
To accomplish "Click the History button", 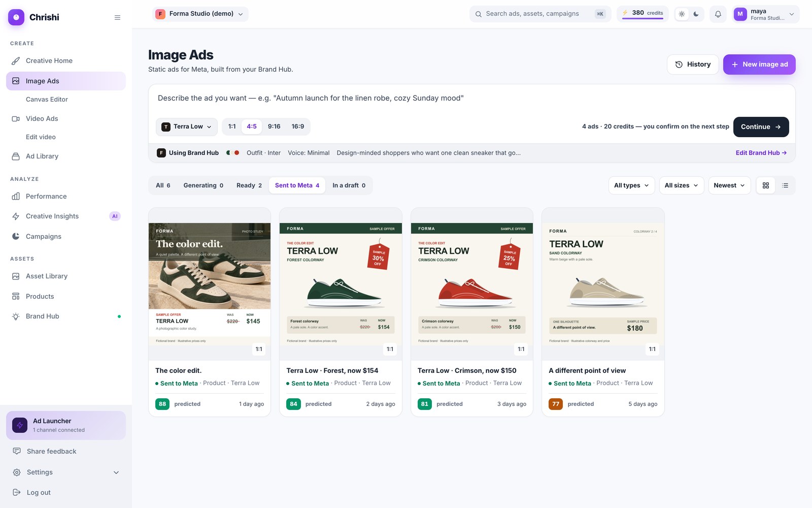I will [693, 65].
